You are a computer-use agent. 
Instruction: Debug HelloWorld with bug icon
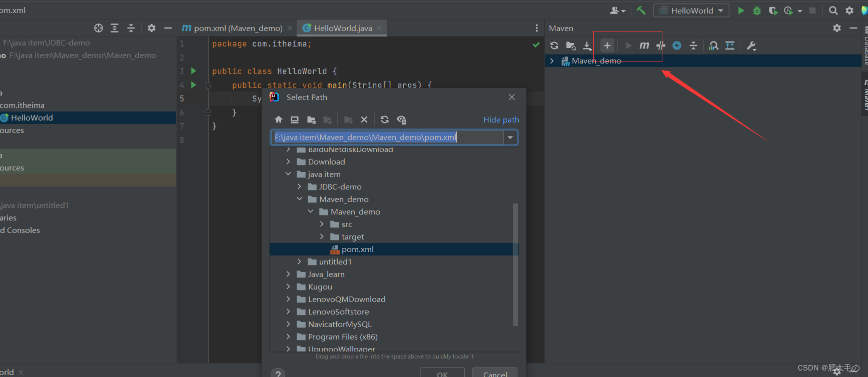(x=757, y=10)
